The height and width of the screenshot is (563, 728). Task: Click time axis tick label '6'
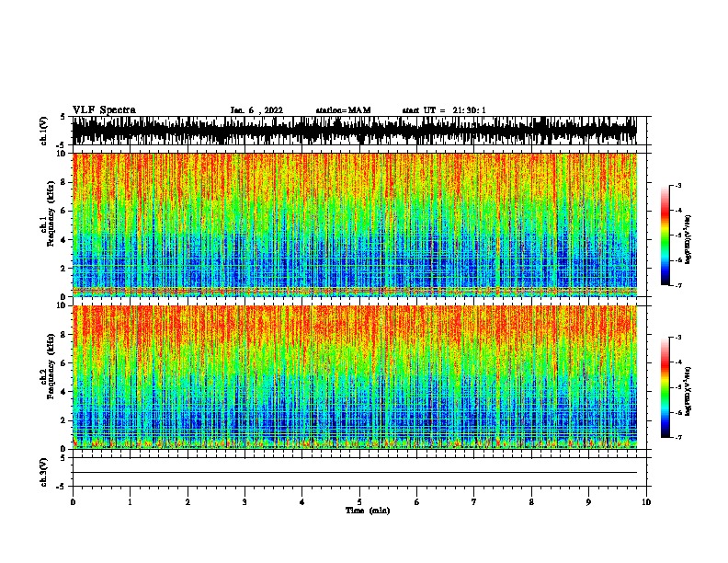(417, 502)
